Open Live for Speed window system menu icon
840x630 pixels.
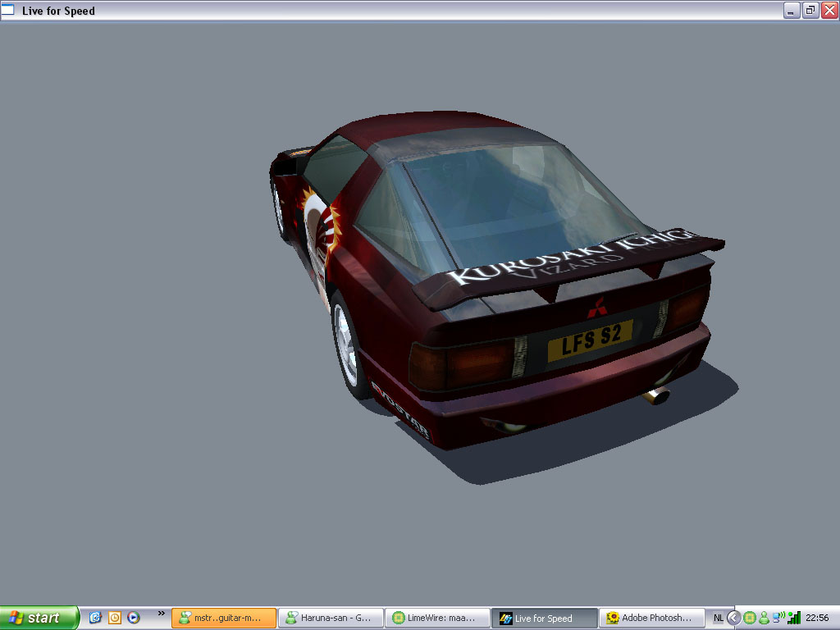click(x=8, y=10)
